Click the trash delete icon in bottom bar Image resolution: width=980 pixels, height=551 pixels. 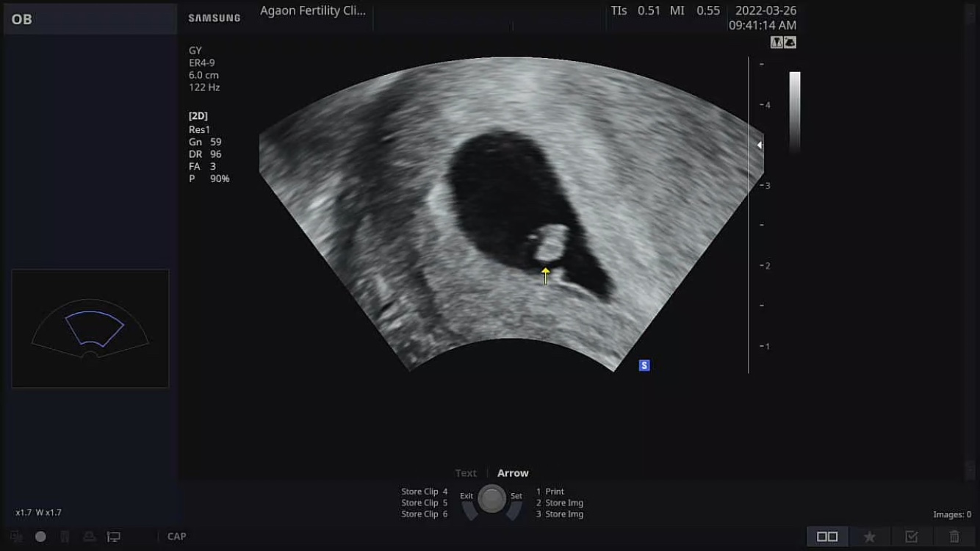[x=954, y=537]
